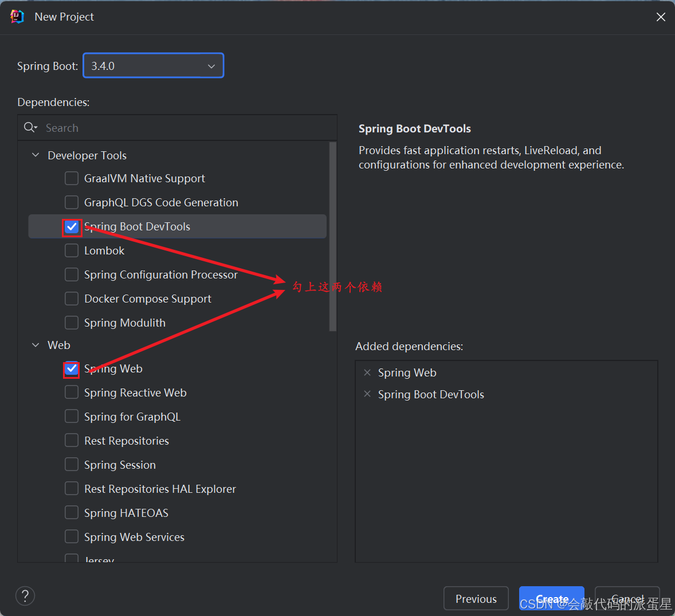Uncheck the Spring Web checkbox
675x616 pixels.
pyautogui.click(x=72, y=369)
